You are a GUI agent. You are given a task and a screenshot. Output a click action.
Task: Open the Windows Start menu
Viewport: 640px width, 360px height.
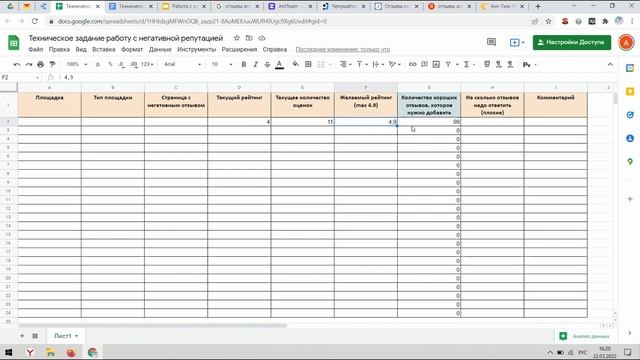click(x=9, y=352)
